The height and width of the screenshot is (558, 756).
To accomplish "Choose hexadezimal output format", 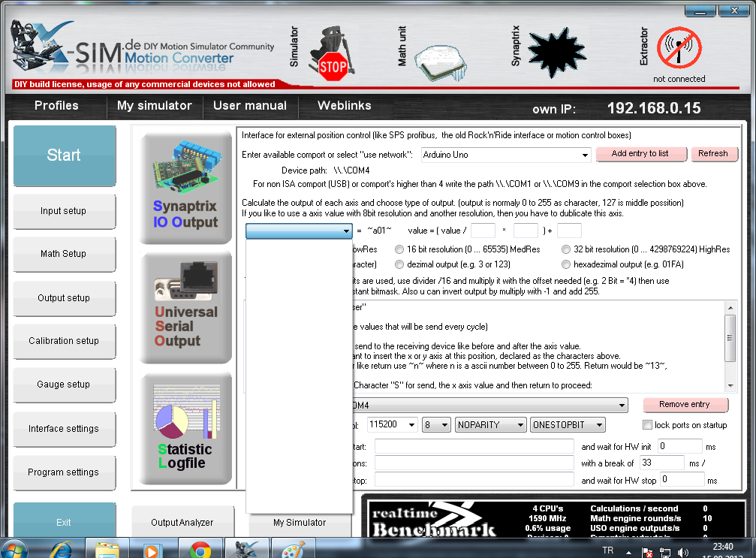I will click(566, 264).
